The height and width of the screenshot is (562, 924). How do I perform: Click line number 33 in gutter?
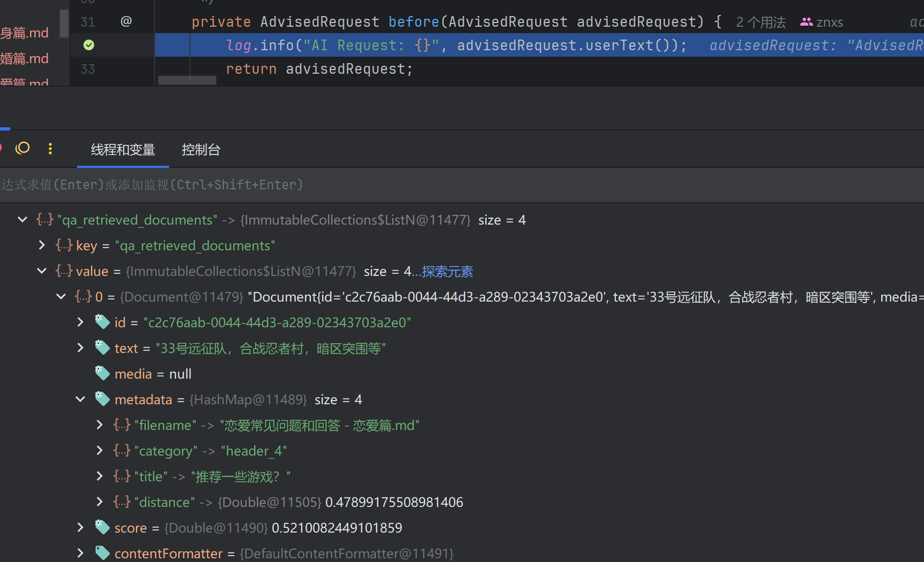point(88,69)
